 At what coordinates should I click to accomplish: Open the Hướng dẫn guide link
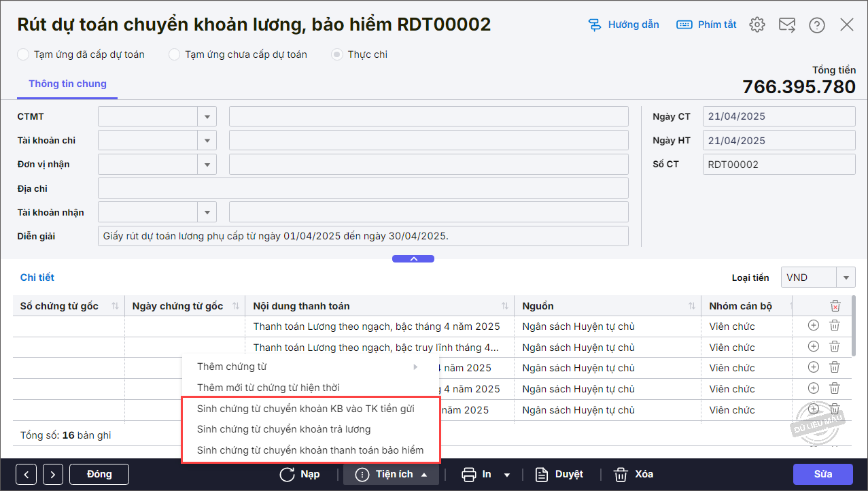pos(623,24)
